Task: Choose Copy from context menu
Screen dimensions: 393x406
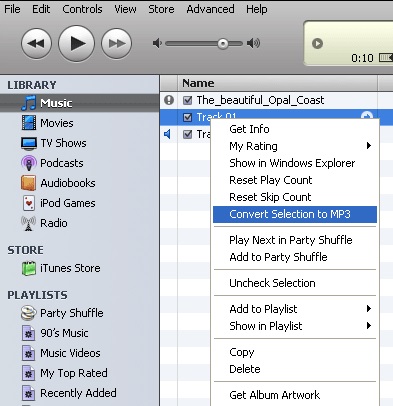Action: coord(295,352)
